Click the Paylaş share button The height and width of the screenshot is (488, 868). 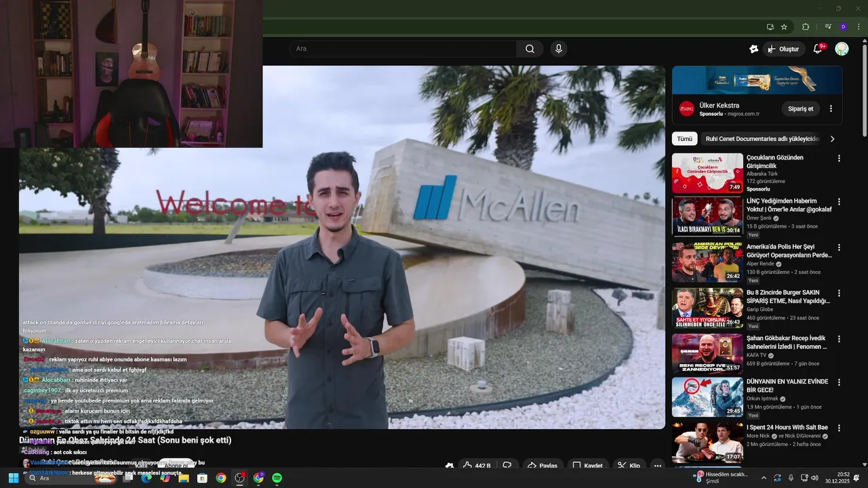click(542, 466)
